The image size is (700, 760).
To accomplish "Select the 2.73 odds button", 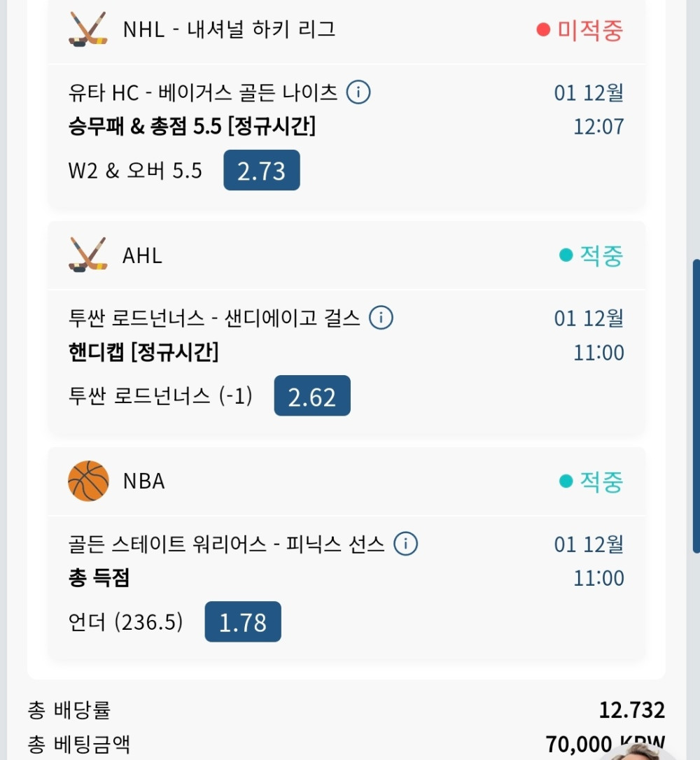I will pos(262,170).
